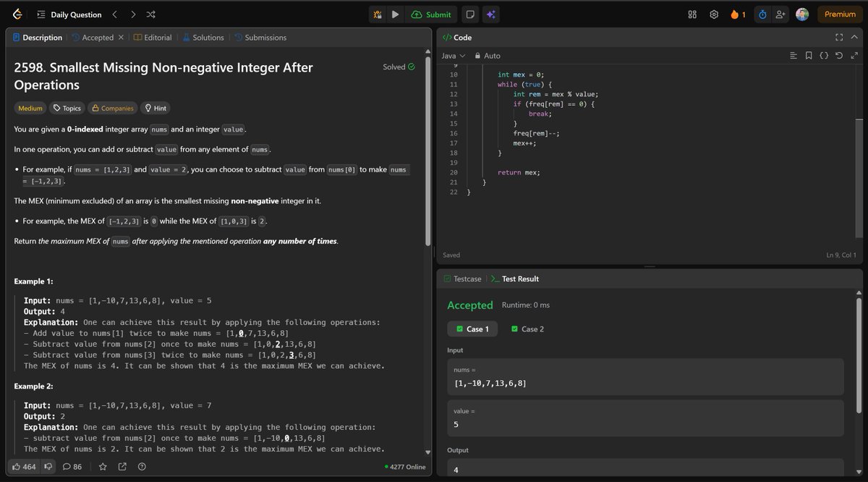Go to the previous question arrow
The width and height of the screenshot is (868, 482).
pyautogui.click(x=116, y=14)
